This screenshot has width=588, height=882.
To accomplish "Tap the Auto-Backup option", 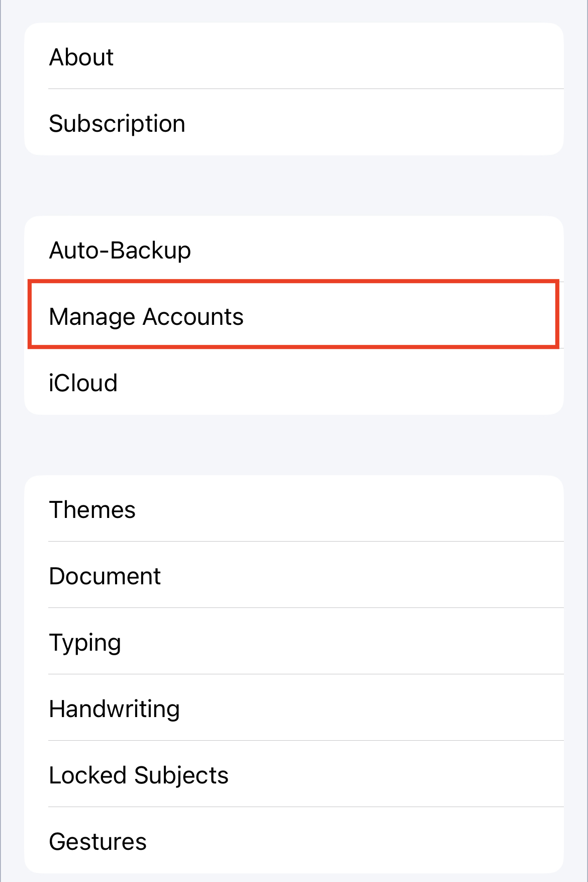I will click(x=293, y=250).
